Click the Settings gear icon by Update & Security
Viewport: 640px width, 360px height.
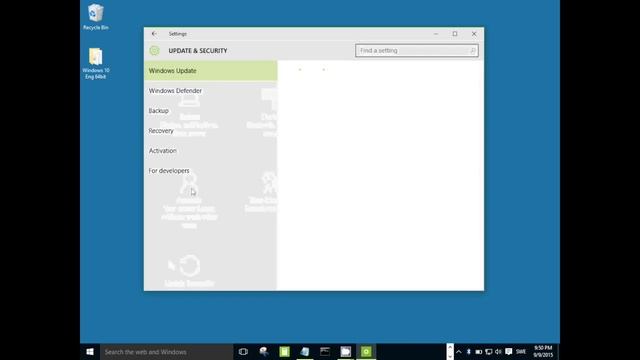click(154, 51)
